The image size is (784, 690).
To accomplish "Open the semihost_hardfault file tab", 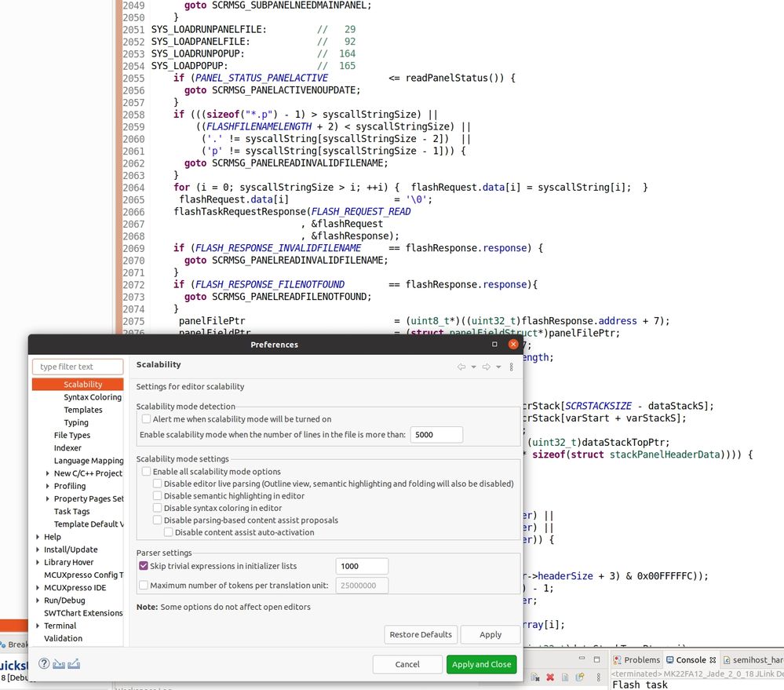I will click(753, 660).
